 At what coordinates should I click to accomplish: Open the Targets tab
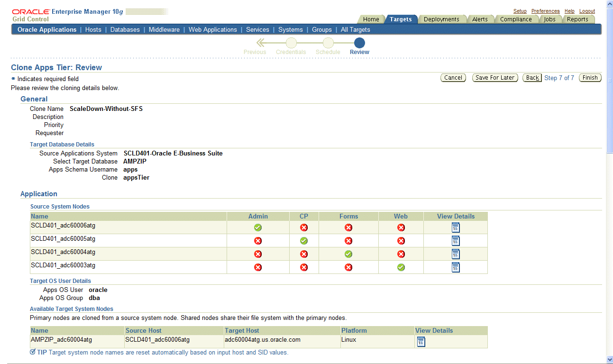401,19
